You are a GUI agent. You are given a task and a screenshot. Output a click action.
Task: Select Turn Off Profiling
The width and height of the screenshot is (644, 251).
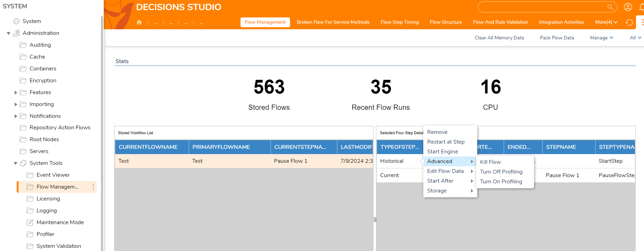pos(505,172)
